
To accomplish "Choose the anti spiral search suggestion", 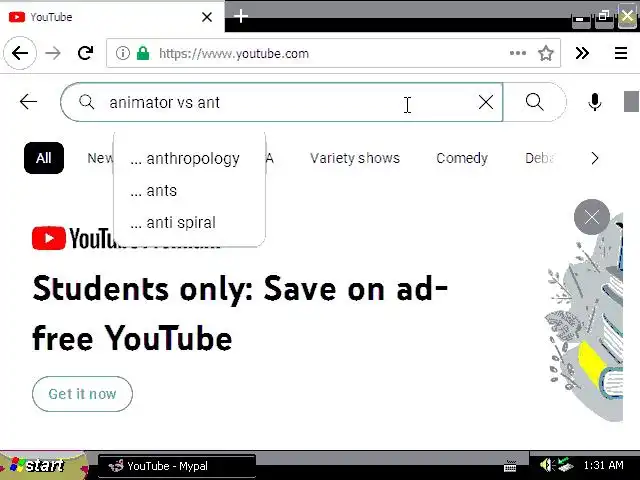I will point(189,222).
